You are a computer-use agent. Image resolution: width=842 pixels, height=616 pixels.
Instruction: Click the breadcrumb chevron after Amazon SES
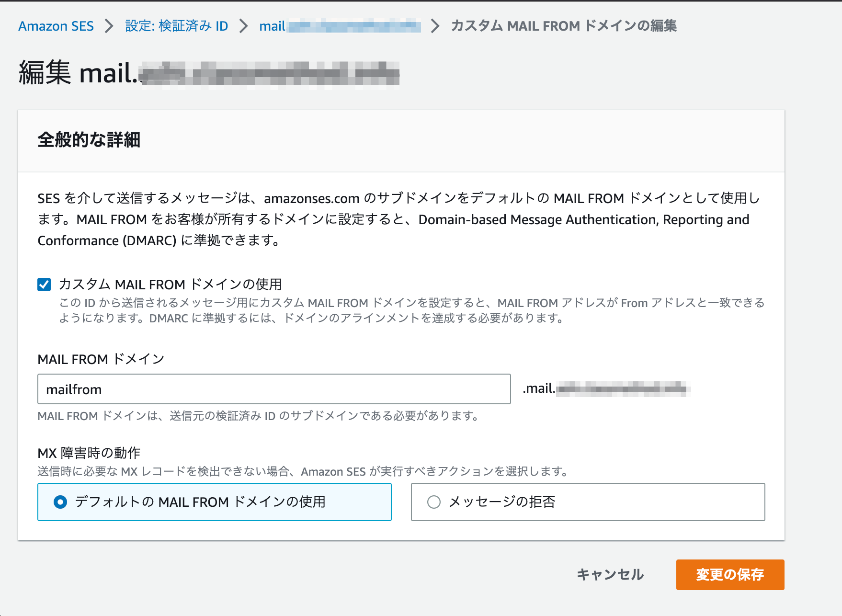[109, 26]
